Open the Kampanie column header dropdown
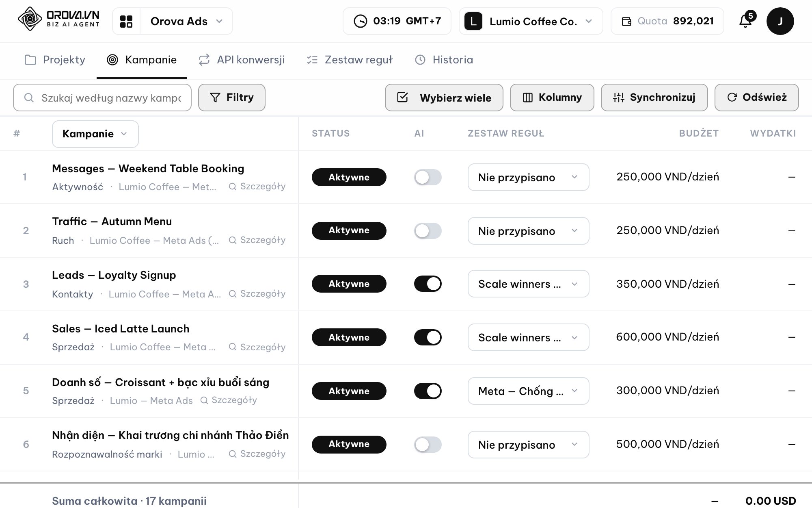 [95, 134]
